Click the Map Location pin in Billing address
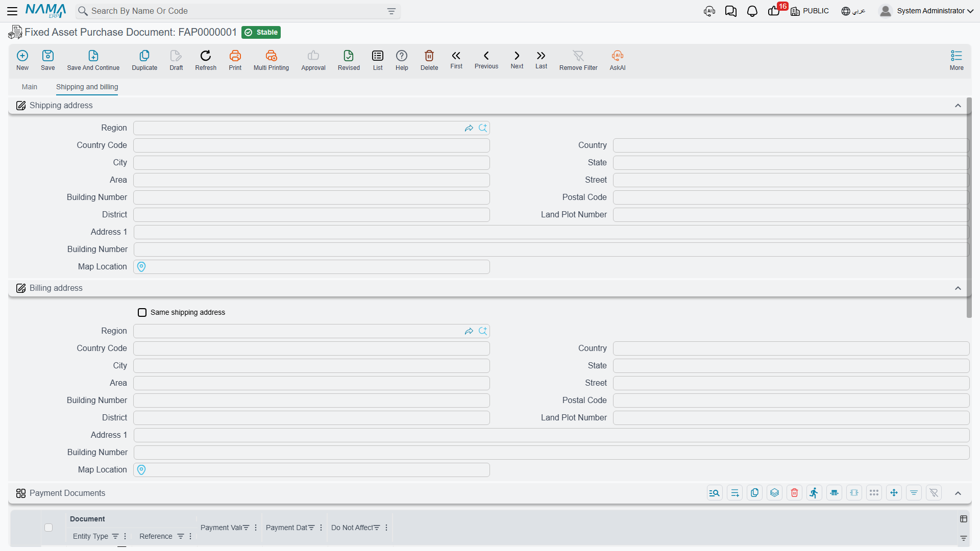980x551 pixels. 141,470
